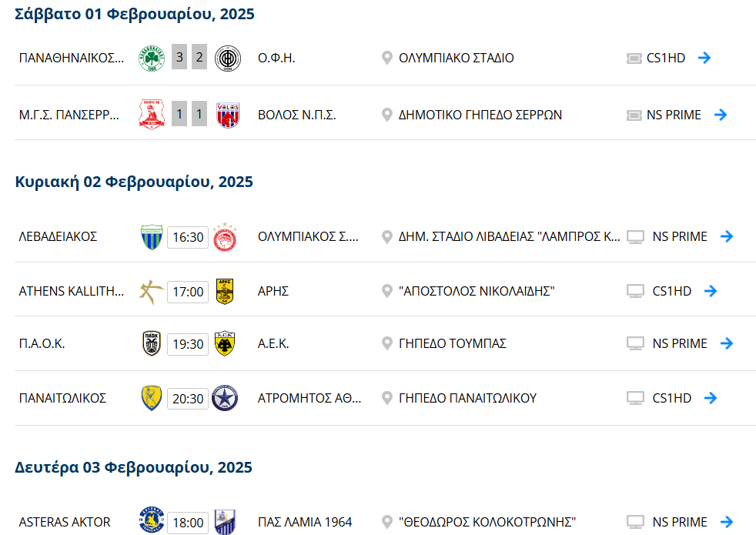Open ΠΑΝΑΙΤΩΛΙΚΟΣ team name link
756x535 pixels.
tap(62, 398)
